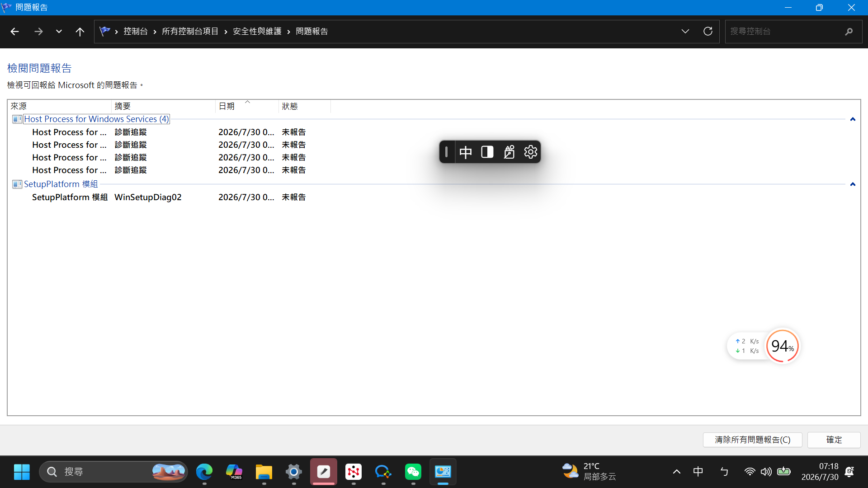Click Control Panel taskbar icon

[x=443, y=472]
